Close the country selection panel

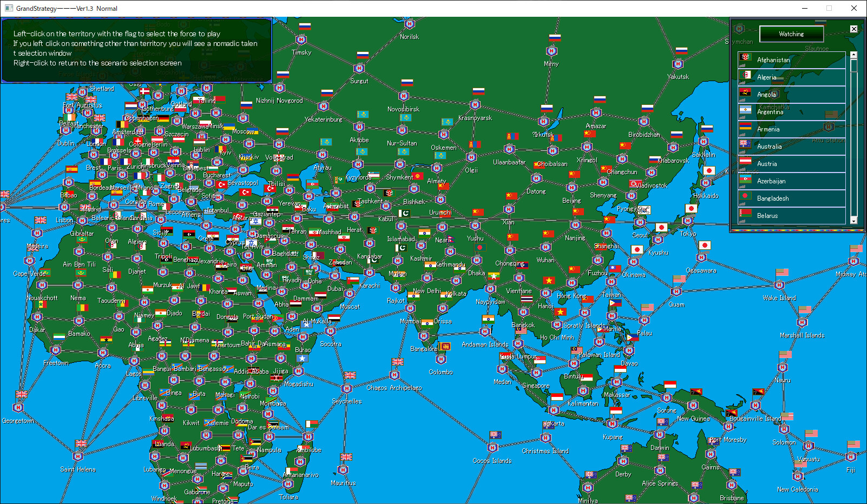(853, 29)
